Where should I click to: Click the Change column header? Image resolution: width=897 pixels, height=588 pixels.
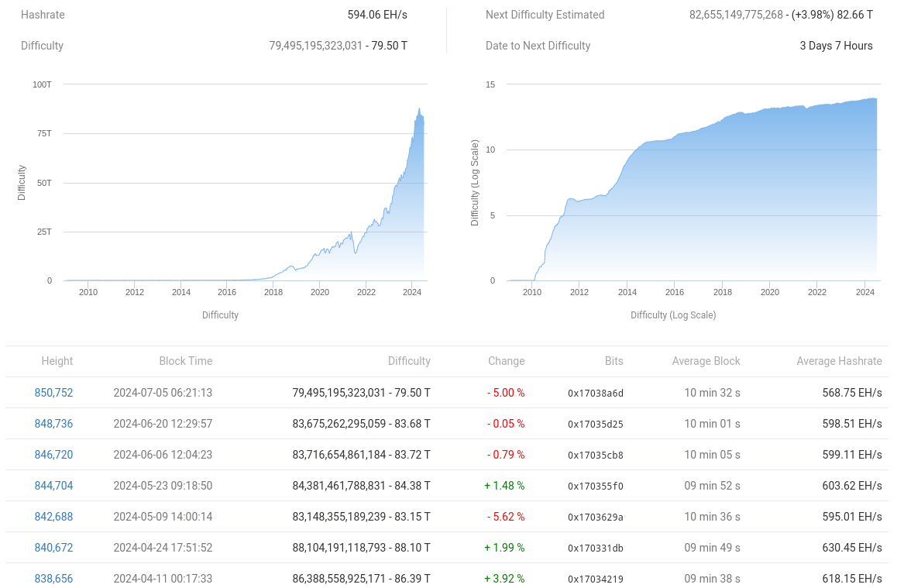(x=507, y=361)
